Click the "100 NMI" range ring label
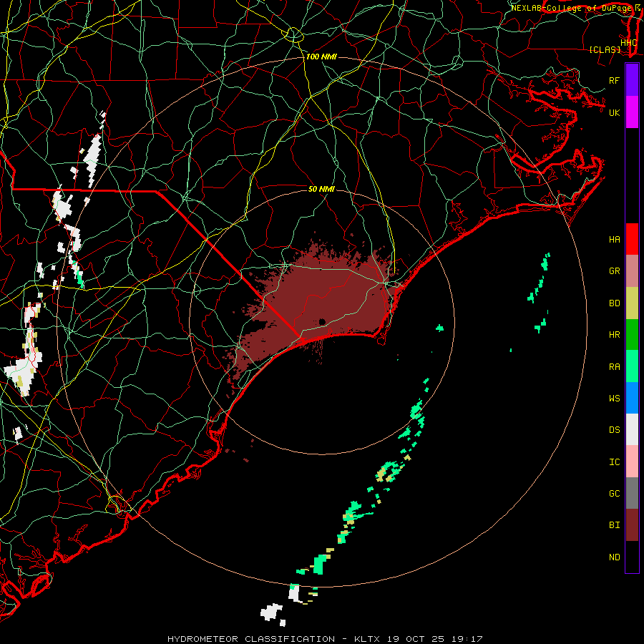 pos(321,57)
